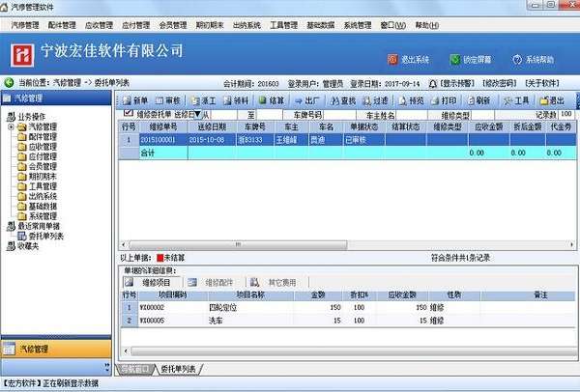Image resolution: width=580 pixels, height=392 pixels.
Task: Toggle the 维修委托单 checkbox in filter row
Action: point(129,114)
